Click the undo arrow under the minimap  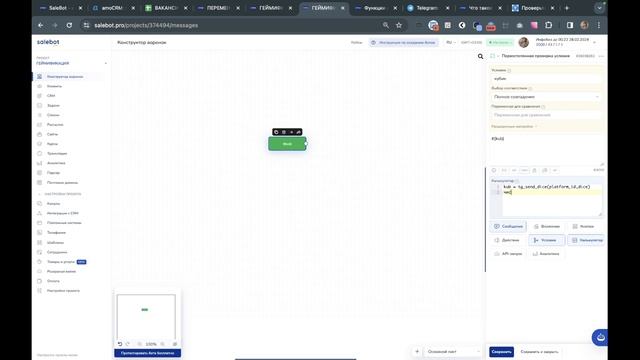tap(120, 344)
